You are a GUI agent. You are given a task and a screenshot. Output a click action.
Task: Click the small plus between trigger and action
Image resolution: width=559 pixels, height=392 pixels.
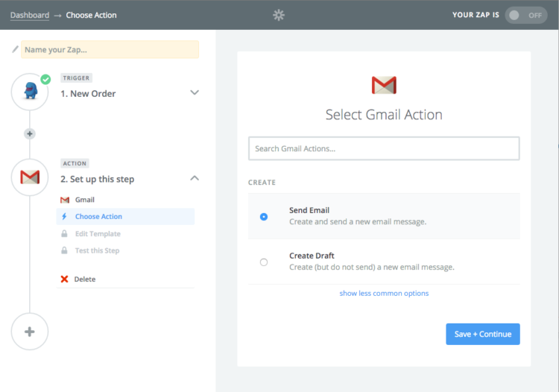pos(30,133)
